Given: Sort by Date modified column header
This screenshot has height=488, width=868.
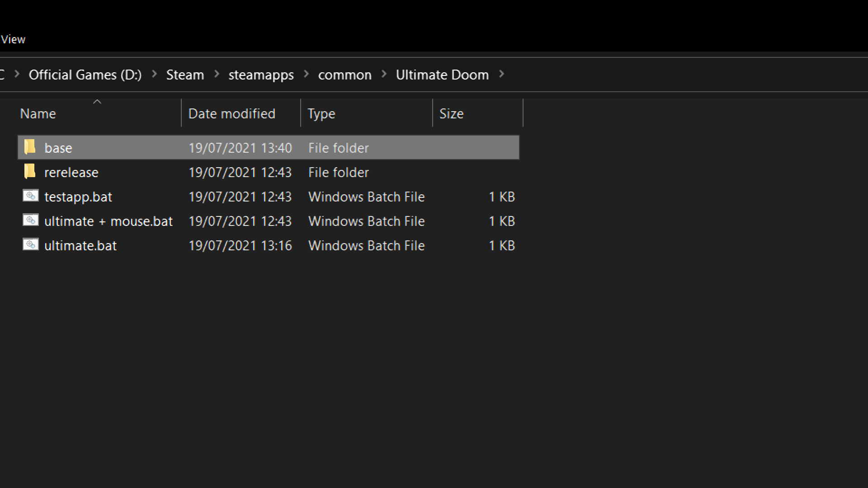Looking at the screenshot, I should (231, 113).
